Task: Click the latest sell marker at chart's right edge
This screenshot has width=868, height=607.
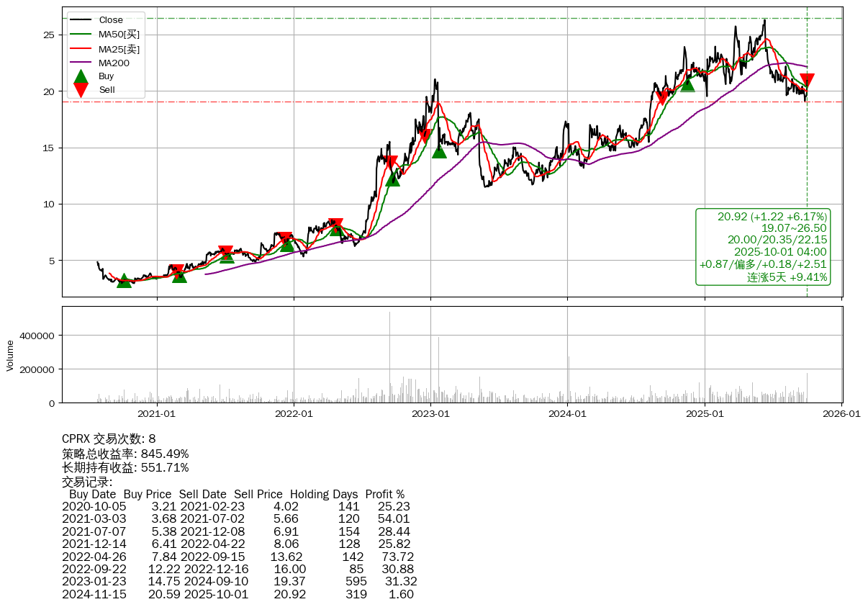Action: [807, 80]
